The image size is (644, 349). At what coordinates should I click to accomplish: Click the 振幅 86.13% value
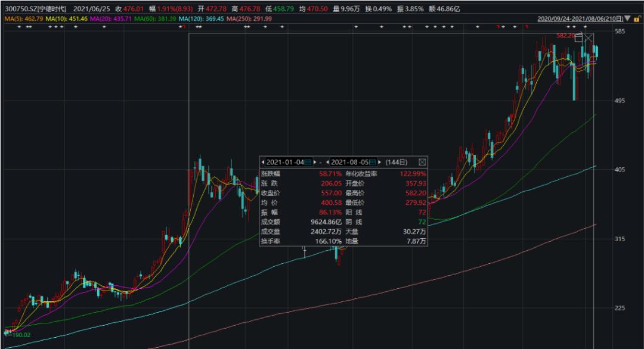pyautogui.click(x=330, y=213)
